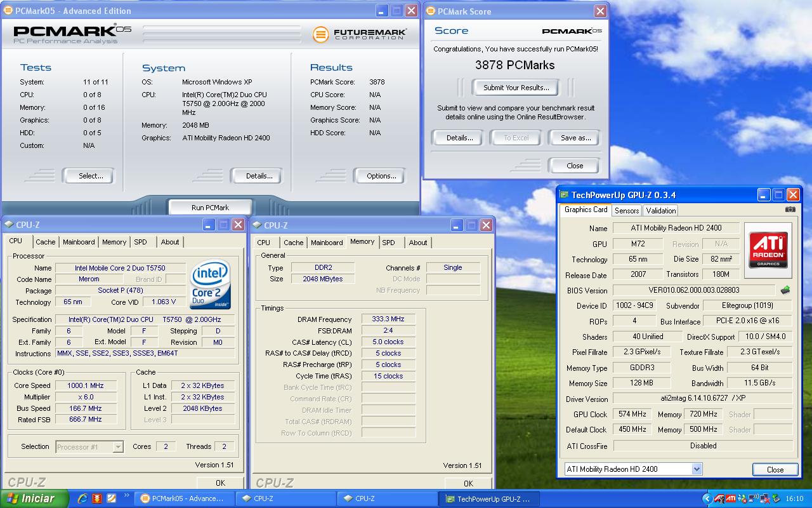
Task: Click the third quick launch icon with pencil
Action: click(x=111, y=498)
